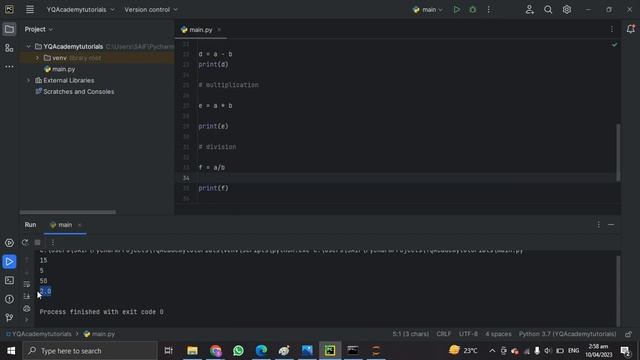Toggle read-only lock icon in status bar
640x360 pixels.
629,334
